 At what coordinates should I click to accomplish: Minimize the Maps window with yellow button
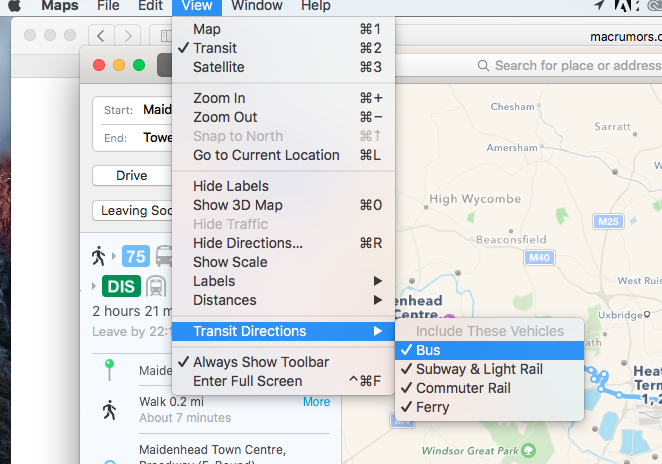pyautogui.click(x=119, y=65)
